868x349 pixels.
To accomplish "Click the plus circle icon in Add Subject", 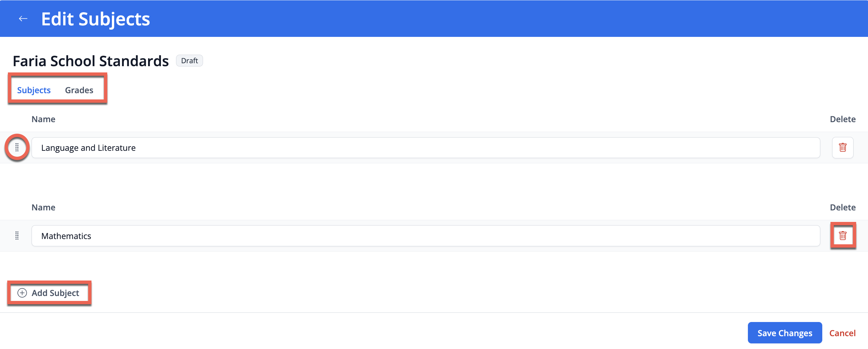I will (22, 293).
